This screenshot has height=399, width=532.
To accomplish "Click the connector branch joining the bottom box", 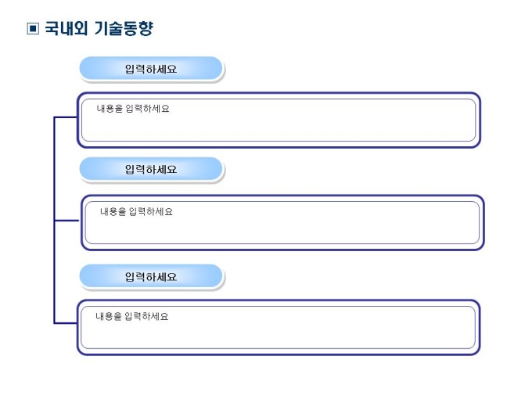I will 66,322.
